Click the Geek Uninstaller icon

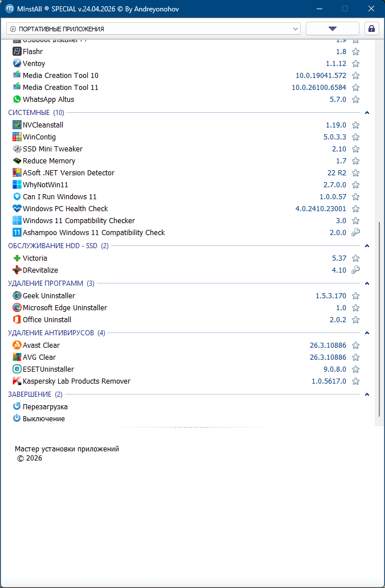point(17,296)
